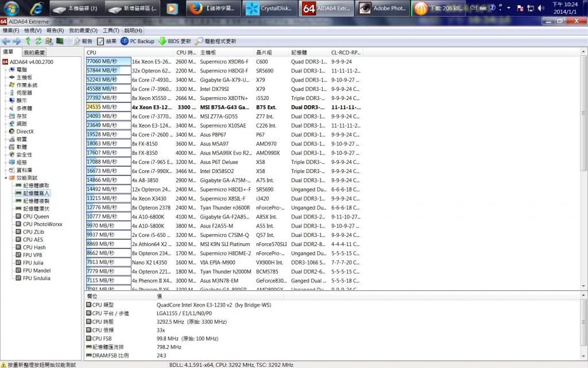Image resolution: width=588 pixels, height=368 pixels.
Task: Open the 檔案(F) menu
Action: click(11, 30)
